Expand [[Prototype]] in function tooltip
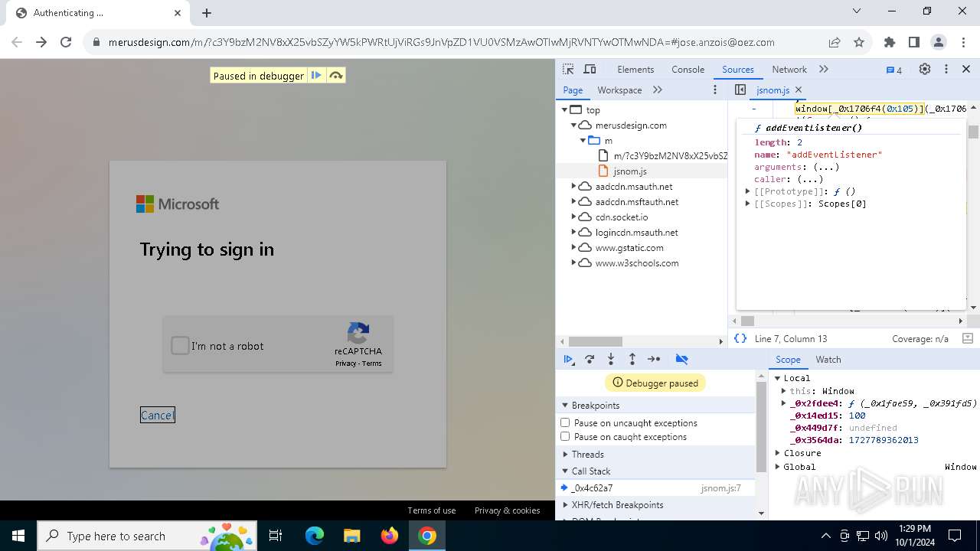The image size is (980, 551). (748, 191)
